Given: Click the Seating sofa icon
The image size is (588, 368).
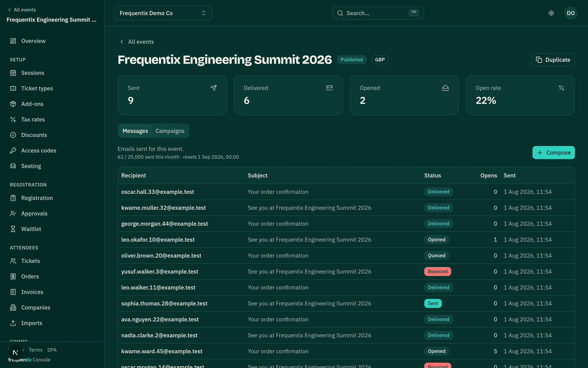Looking at the screenshot, I should (x=13, y=166).
